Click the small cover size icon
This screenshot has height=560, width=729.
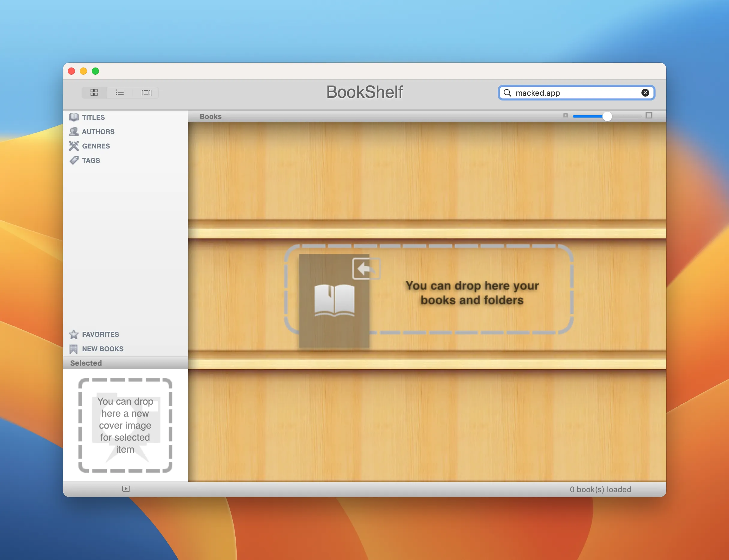pos(565,115)
